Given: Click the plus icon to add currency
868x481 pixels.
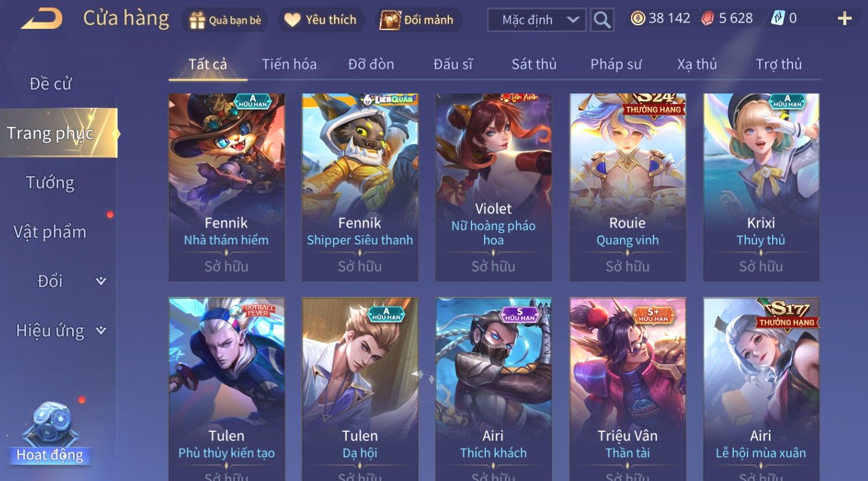Looking at the screenshot, I should (844, 18).
